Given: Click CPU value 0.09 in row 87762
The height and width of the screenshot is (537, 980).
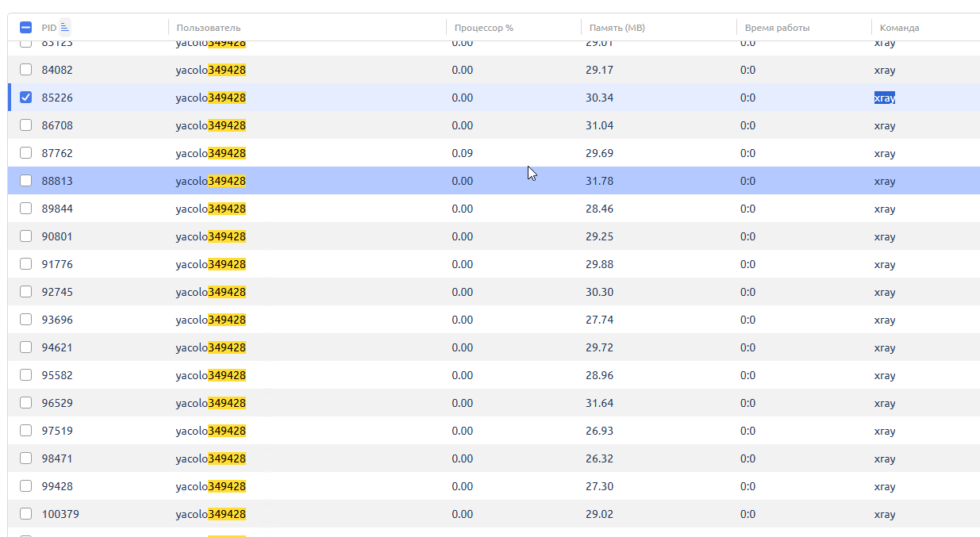Looking at the screenshot, I should (463, 153).
